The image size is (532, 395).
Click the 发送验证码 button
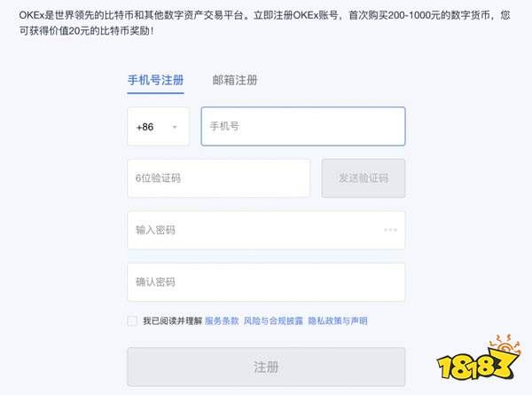364,178
